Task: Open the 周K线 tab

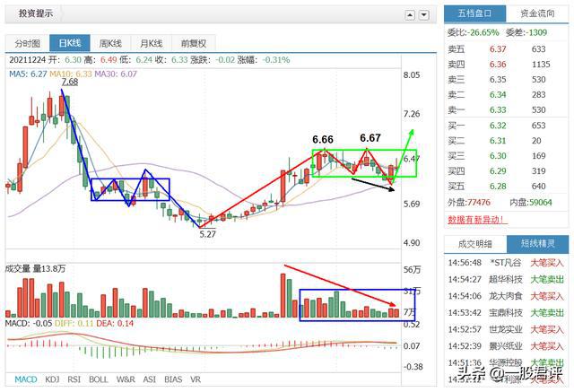Action: pyautogui.click(x=110, y=43)
